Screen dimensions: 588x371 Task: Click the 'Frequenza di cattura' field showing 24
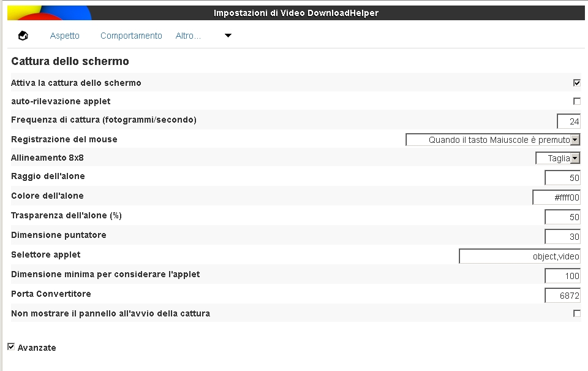568,121
